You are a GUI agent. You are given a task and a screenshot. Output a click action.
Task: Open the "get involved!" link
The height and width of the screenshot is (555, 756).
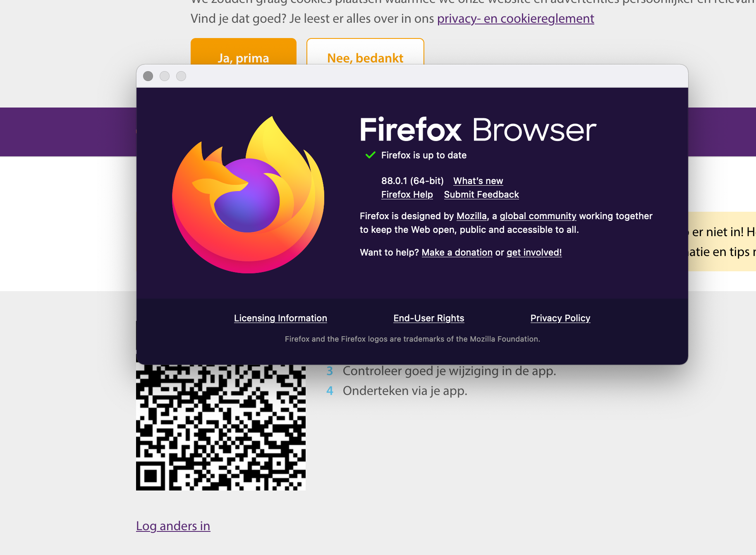coord(534,252)
